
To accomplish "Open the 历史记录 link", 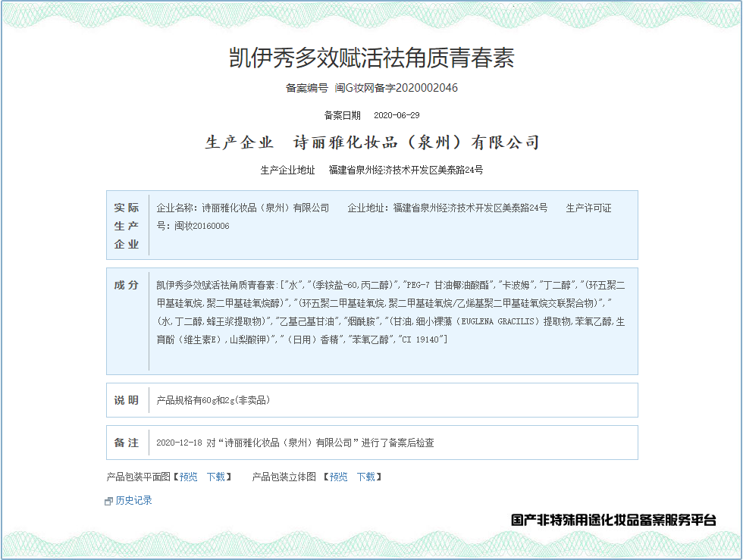I will (133, 500).
